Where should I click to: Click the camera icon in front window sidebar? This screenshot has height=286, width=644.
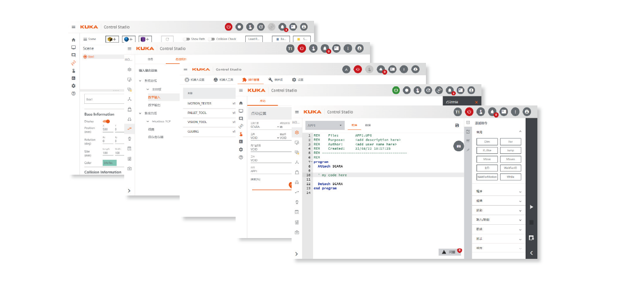point(297,232)
